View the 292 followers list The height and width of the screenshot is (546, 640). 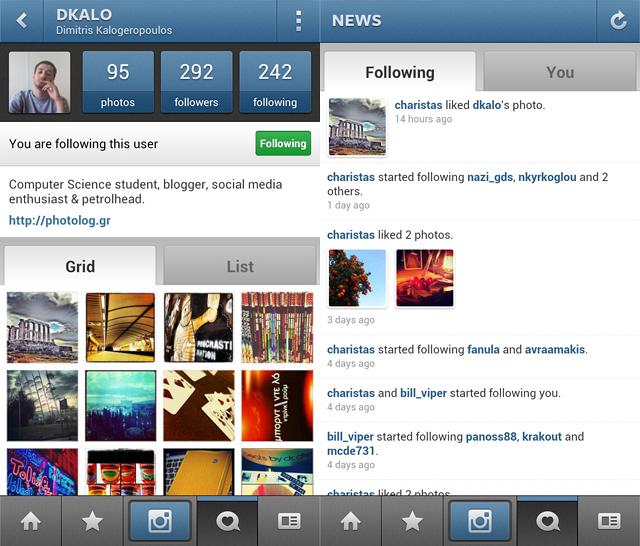click(x=196, y=82)
